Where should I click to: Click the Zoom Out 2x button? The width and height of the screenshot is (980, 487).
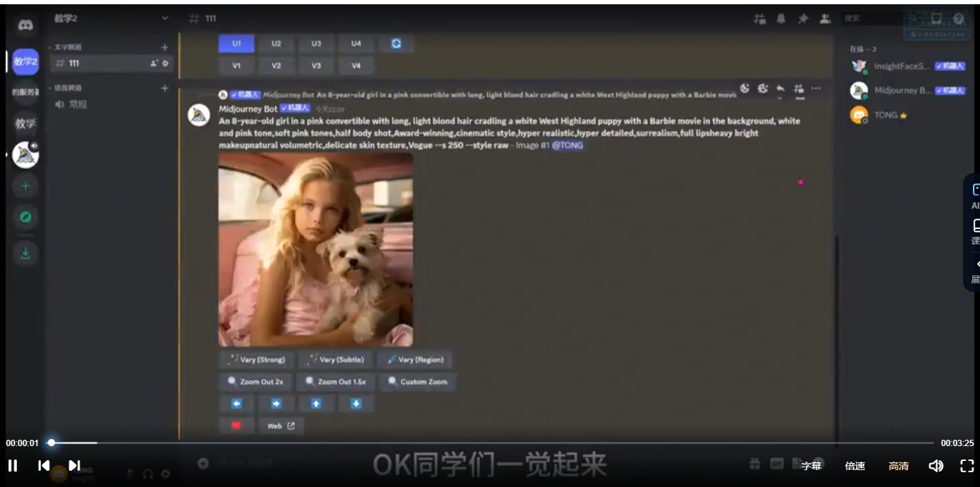point(255,382)
